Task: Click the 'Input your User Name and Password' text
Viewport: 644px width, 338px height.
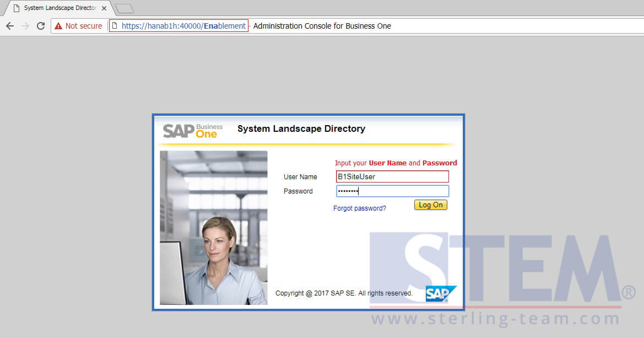Action: click(396, 163)
